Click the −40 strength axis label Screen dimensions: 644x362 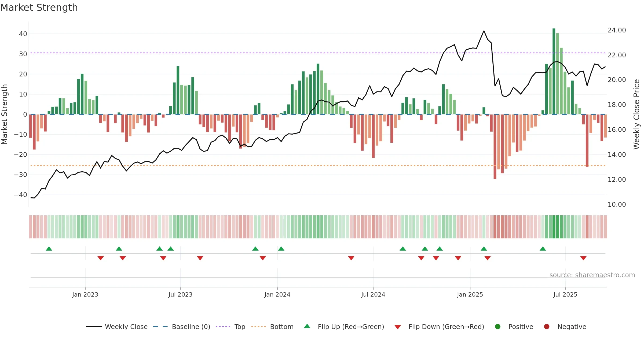21,195
